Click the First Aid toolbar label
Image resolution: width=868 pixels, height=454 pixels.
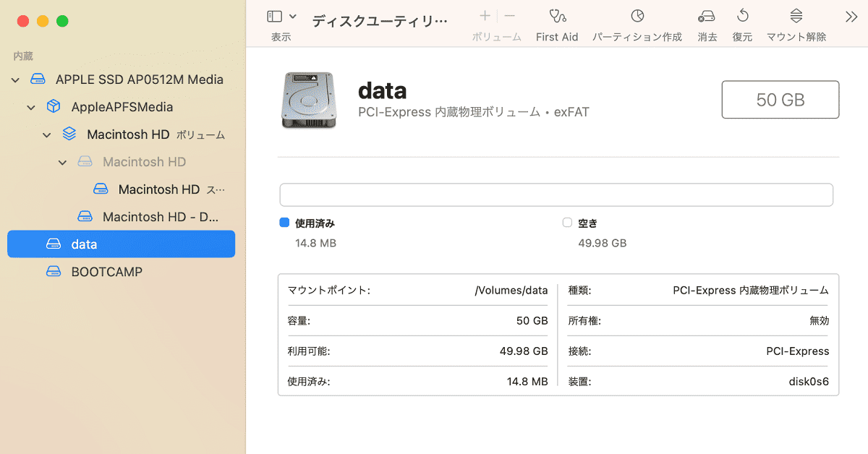click(x=557, y=37)
